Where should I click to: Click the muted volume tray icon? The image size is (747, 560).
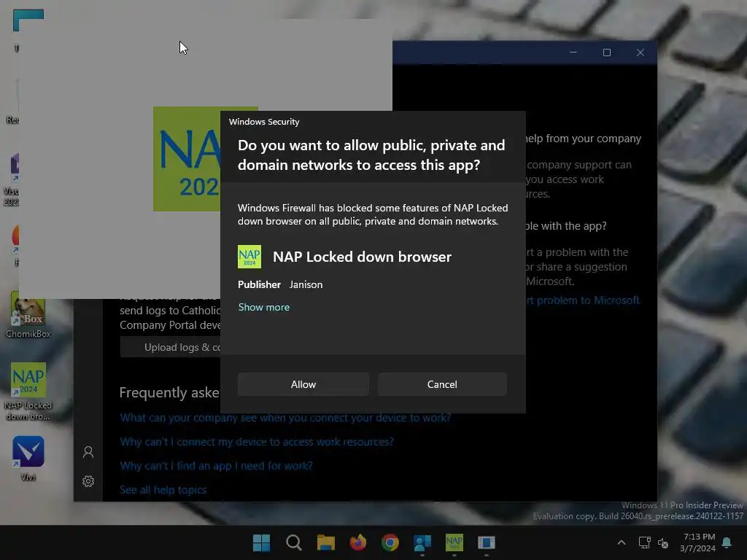pos(663,542)
